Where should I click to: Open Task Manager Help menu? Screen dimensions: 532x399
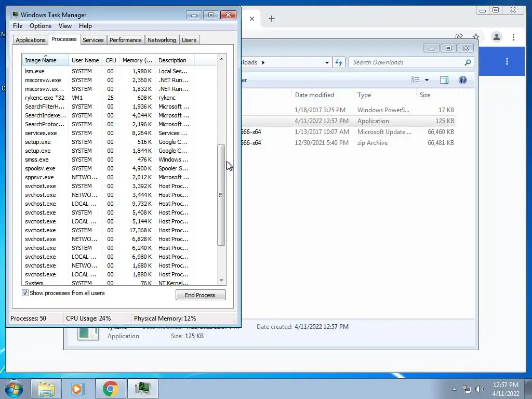tap(85, 26)
